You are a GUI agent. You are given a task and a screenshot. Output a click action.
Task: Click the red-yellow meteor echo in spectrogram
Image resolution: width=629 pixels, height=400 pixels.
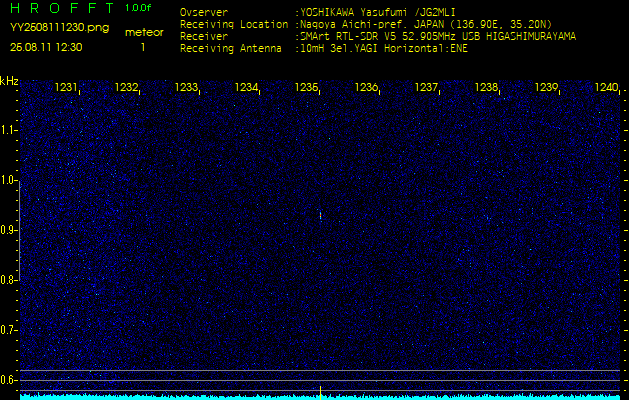(x=321, y=215)
